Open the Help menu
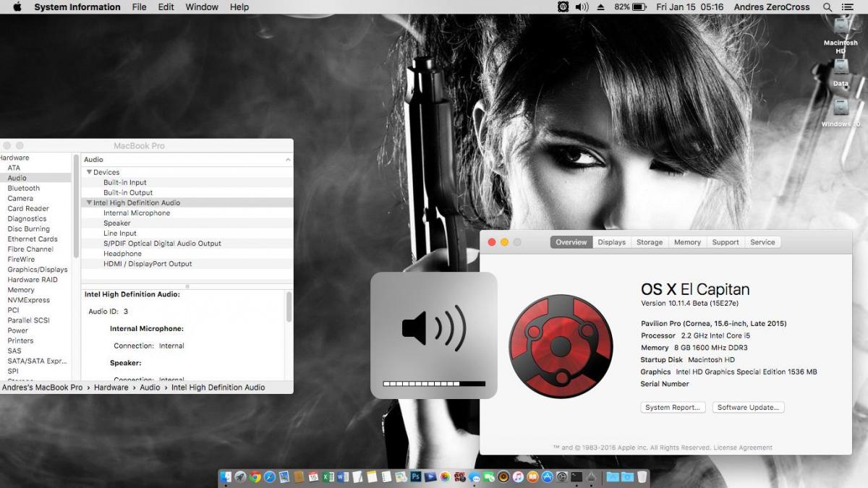The width and height of the screenshot is (868, 488). click(x=239, y=7)
